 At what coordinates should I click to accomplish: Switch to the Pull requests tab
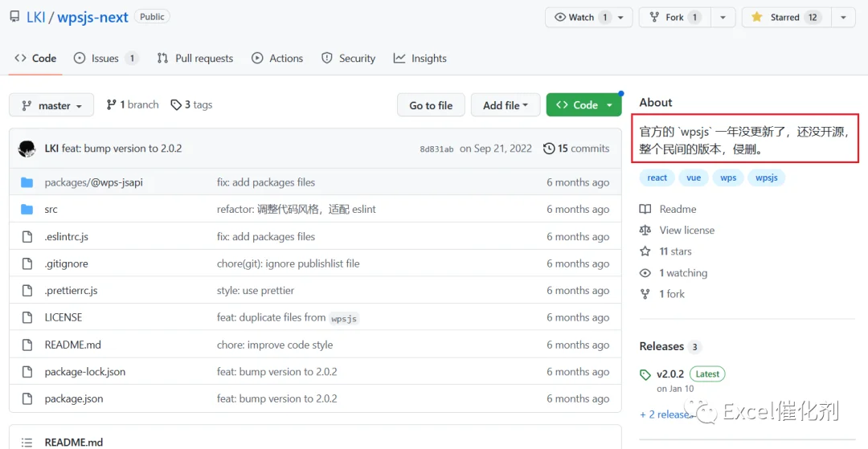click(194, 58)
